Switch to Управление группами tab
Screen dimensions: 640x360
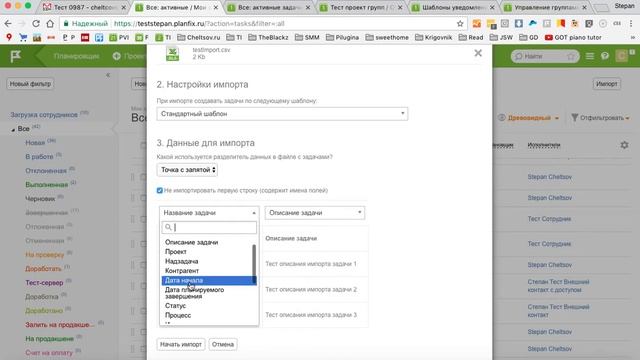546,7
